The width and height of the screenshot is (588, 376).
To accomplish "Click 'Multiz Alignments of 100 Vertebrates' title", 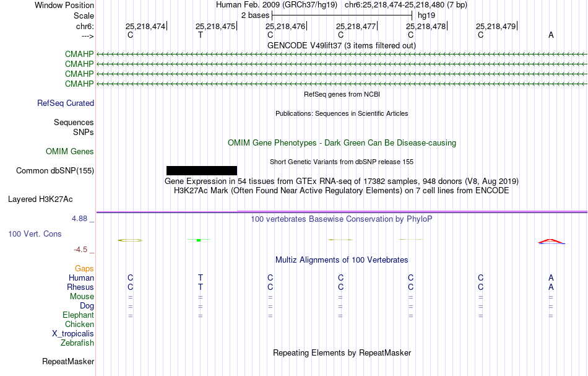I will coord(342,260).
